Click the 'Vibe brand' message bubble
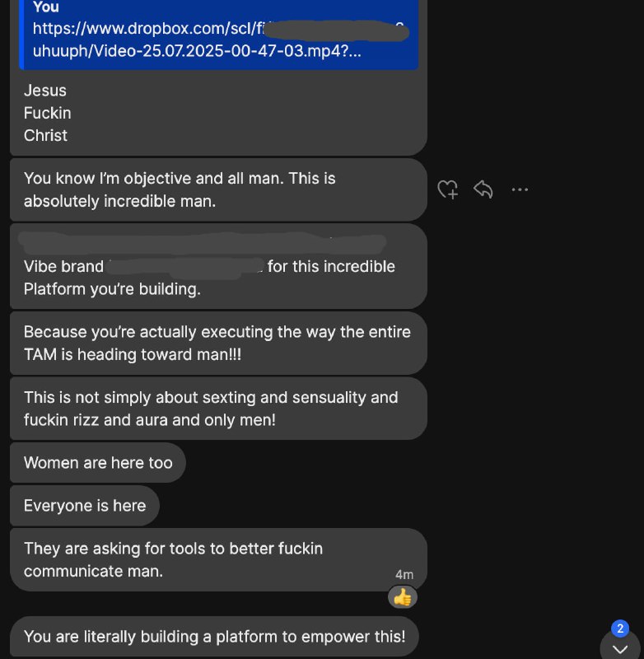This screenshot has height=659, width=644. pos(218,266)
